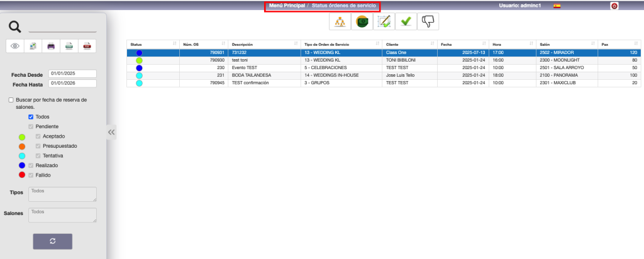
Task: Click the green money bill icon
Action: click(361, 21)
